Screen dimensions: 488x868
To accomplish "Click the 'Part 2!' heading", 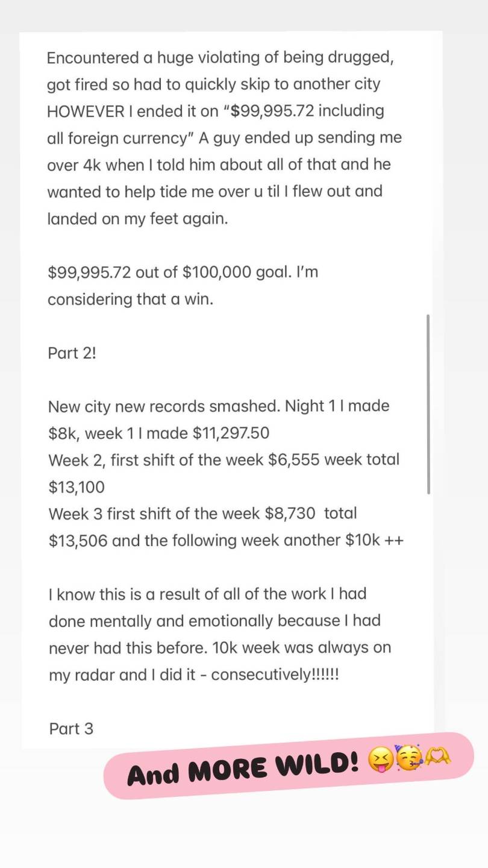I will (72, 353).
